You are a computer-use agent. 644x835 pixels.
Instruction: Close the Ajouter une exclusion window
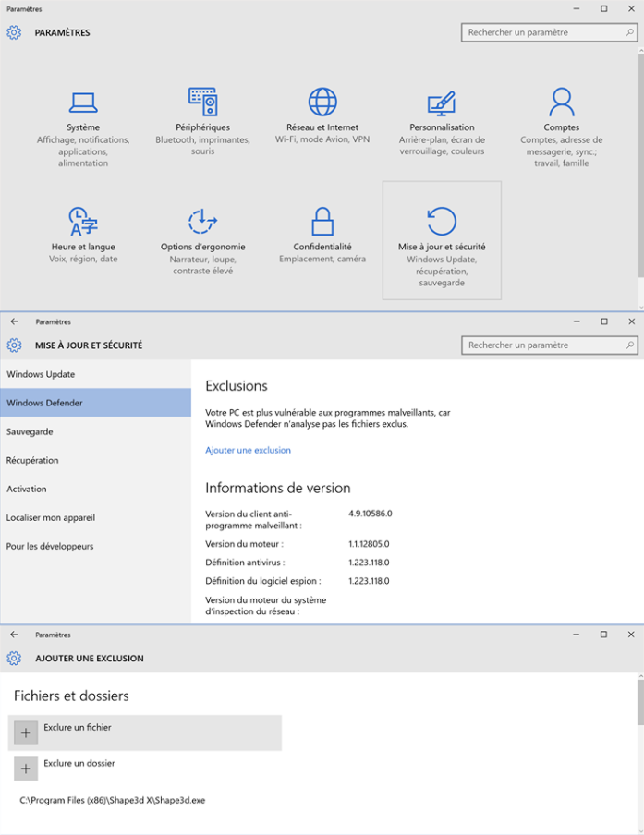(x=631, y=635)
